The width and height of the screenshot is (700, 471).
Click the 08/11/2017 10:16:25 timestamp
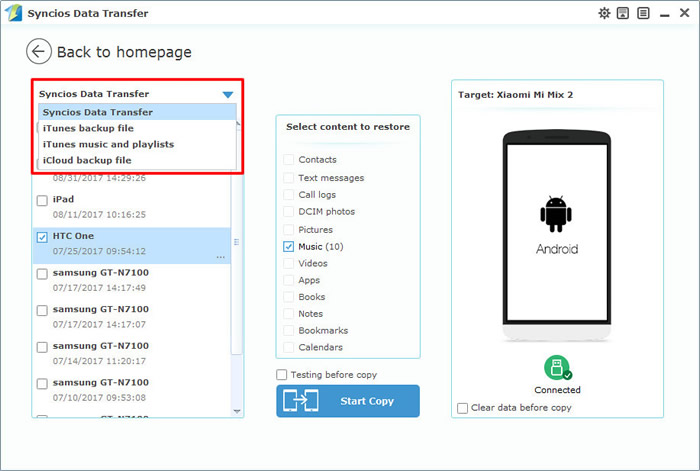pyautogui.click(x=99, y=214)
